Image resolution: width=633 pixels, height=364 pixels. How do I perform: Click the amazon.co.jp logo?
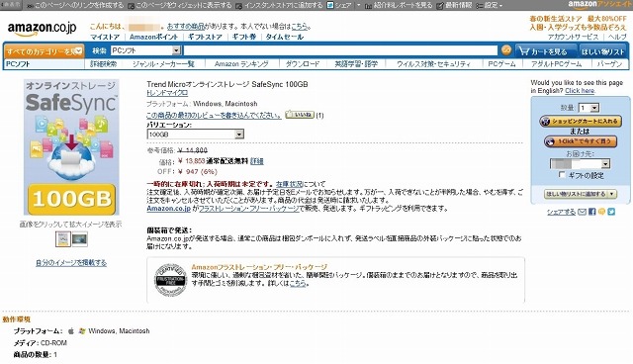42,29
